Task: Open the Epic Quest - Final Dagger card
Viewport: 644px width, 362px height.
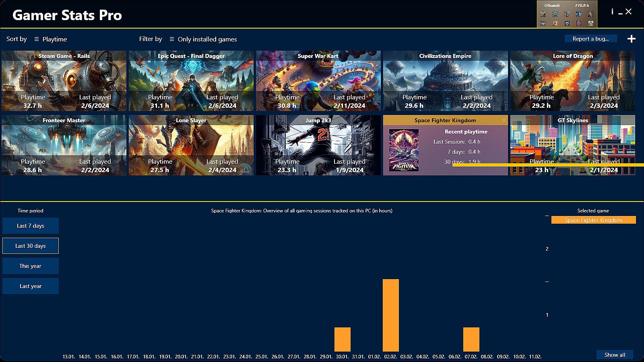Action: click(191, 81)
